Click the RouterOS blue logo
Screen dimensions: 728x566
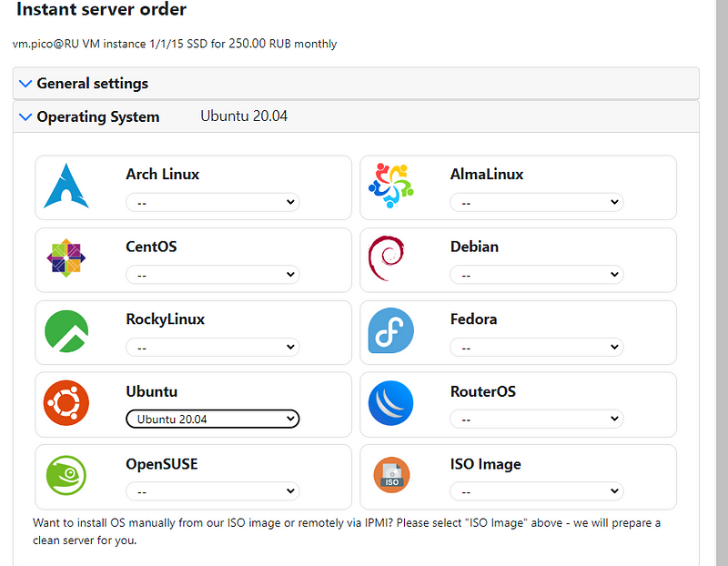[x=390, y=403]
